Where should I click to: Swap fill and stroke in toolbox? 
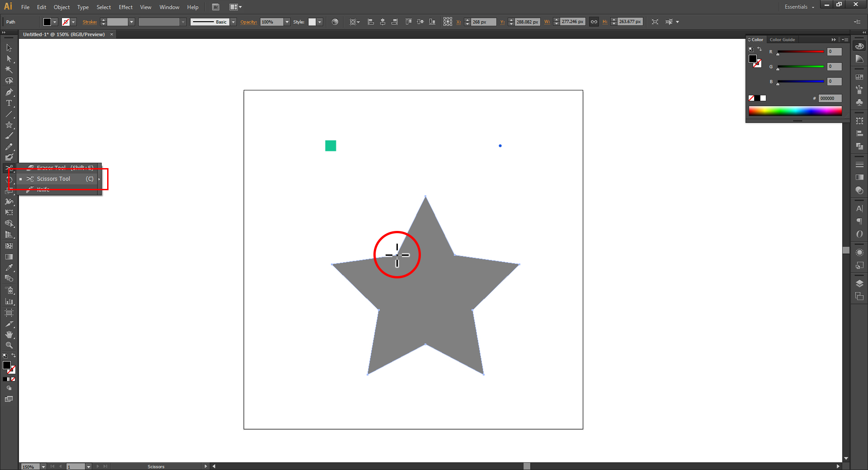[x=14, y=355]
